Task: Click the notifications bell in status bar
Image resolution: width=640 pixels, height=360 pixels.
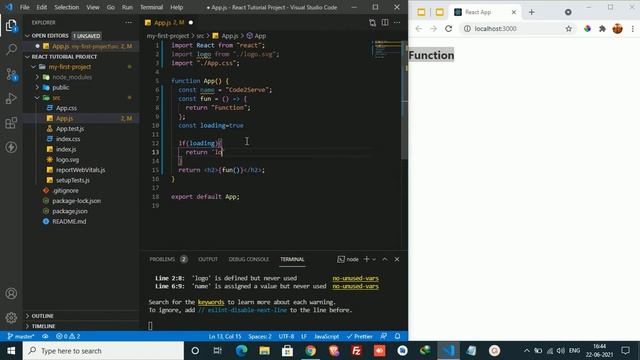Action: pos(398,336)
